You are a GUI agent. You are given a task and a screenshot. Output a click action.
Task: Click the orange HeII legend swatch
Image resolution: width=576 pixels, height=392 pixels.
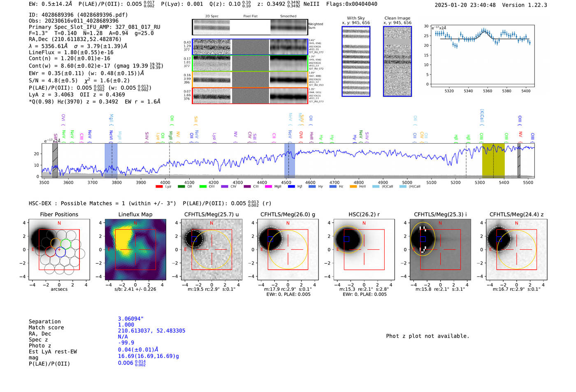(353, 187)
